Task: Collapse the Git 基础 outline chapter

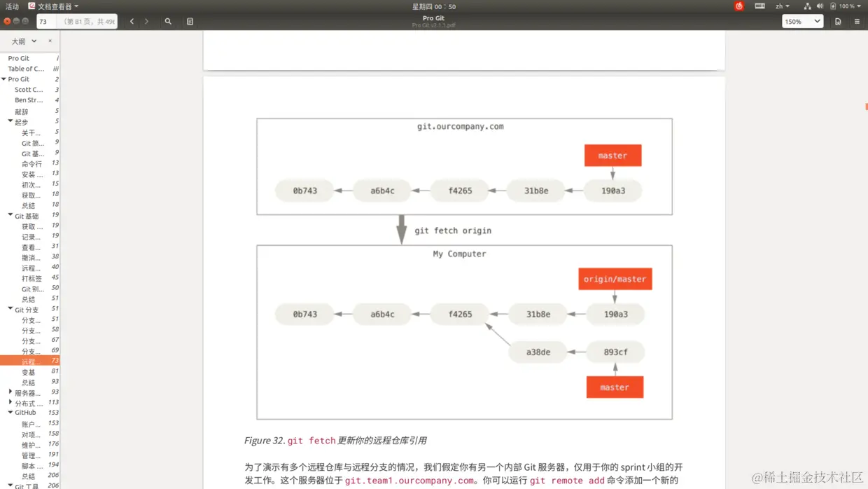Action: tap(10, 215)
